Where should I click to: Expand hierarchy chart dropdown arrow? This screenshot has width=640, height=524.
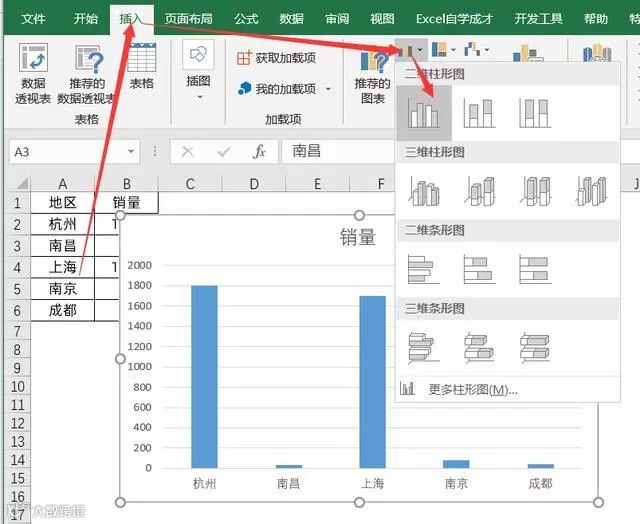point(453,50)
